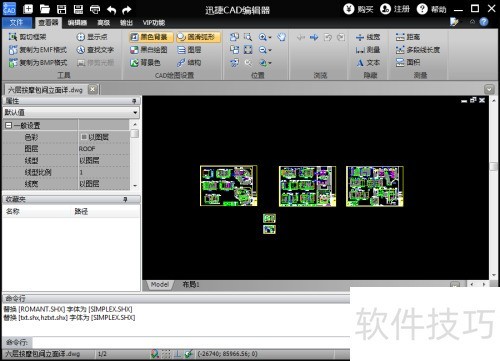
Task: Click the 注册 register button
Action: [395, 9]
